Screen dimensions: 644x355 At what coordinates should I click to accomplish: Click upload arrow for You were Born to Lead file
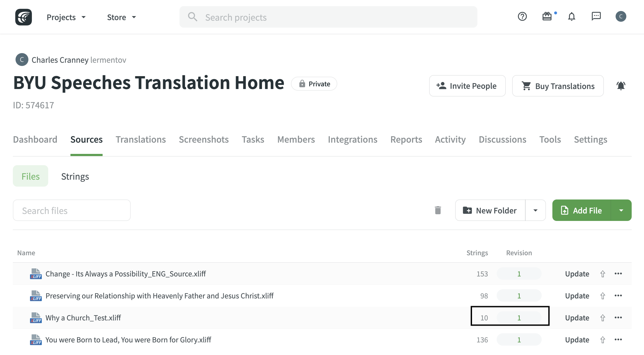click(x=602, y=340)
